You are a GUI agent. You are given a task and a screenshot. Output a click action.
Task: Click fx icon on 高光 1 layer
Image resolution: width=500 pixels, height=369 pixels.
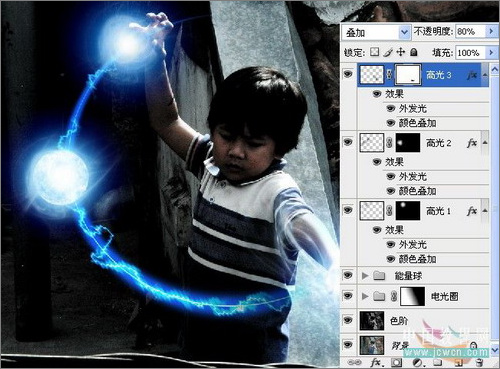[472, 211]
